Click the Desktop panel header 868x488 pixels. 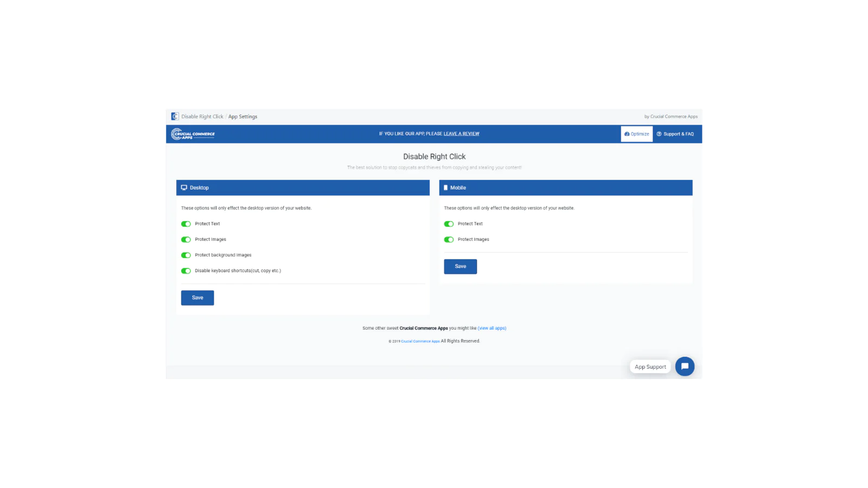tap(303, 188)
